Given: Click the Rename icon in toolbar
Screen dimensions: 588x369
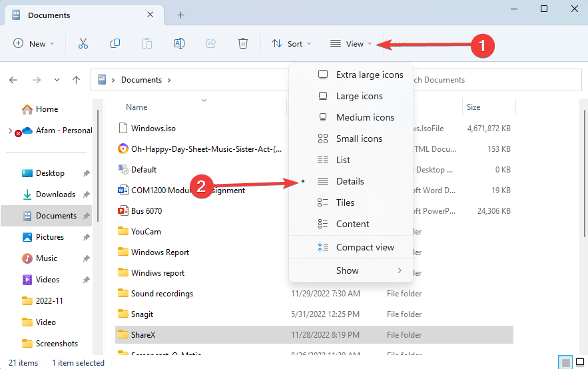Looking at the screenshot, I should coord(178,43).
